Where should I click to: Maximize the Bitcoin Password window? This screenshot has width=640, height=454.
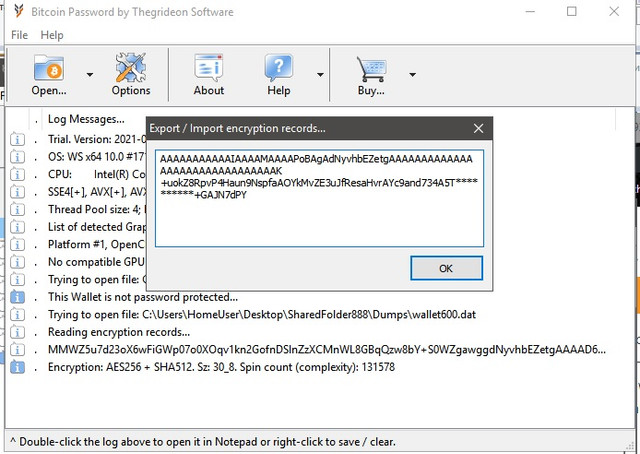572,11
